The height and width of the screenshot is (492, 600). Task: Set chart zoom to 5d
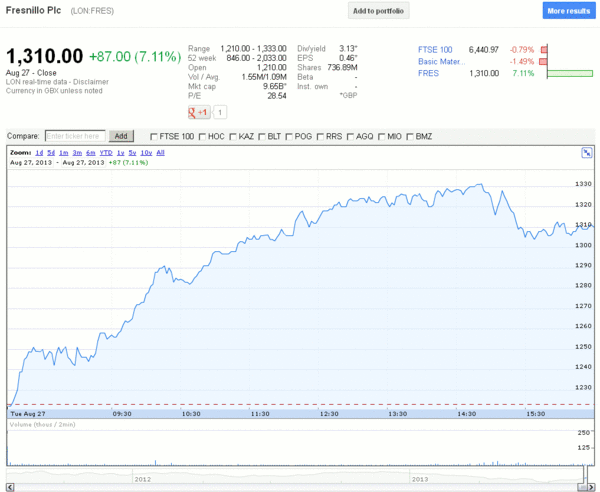click(51, 153)
